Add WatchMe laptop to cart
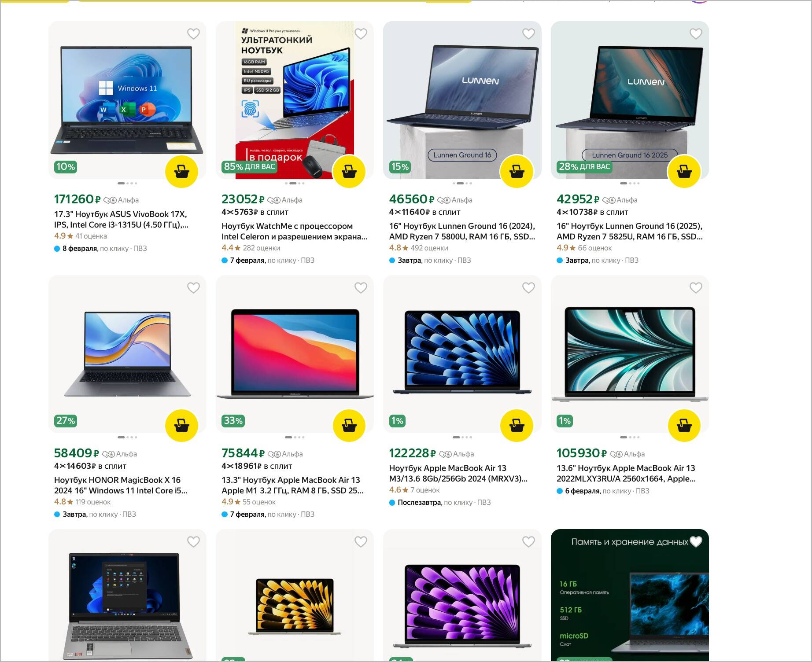Screen dimensions: 812x662 (349, 172)
